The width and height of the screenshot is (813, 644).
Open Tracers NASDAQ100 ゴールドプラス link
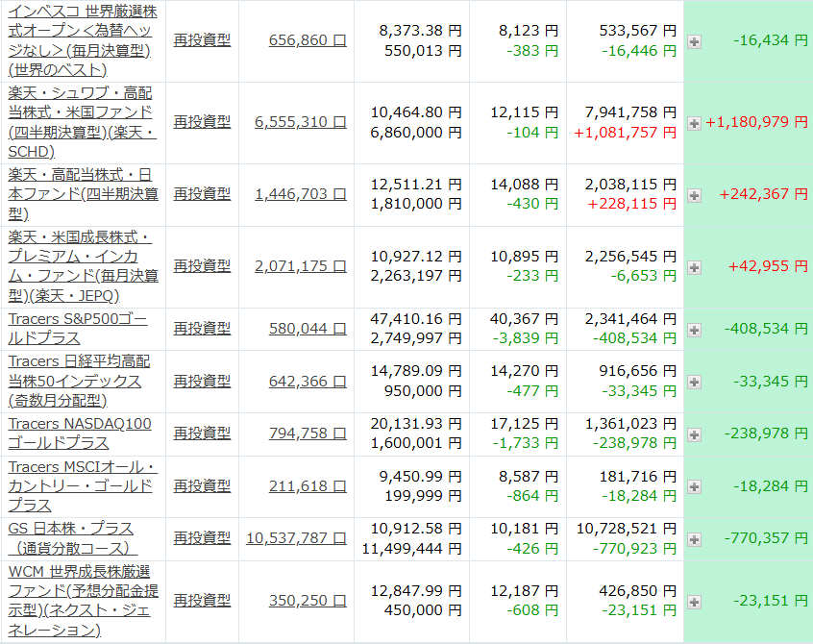[x=80, y=433]
